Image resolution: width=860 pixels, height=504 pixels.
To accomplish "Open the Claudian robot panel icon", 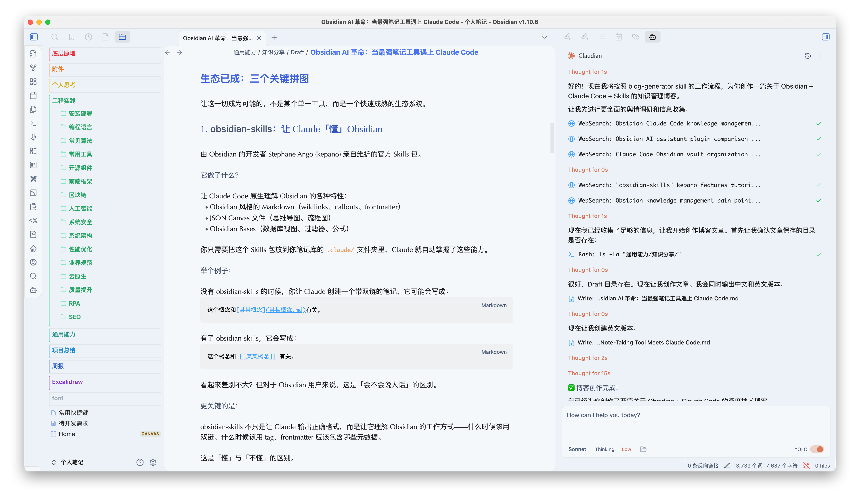I will pyautogui.click(x=652, y=37).
